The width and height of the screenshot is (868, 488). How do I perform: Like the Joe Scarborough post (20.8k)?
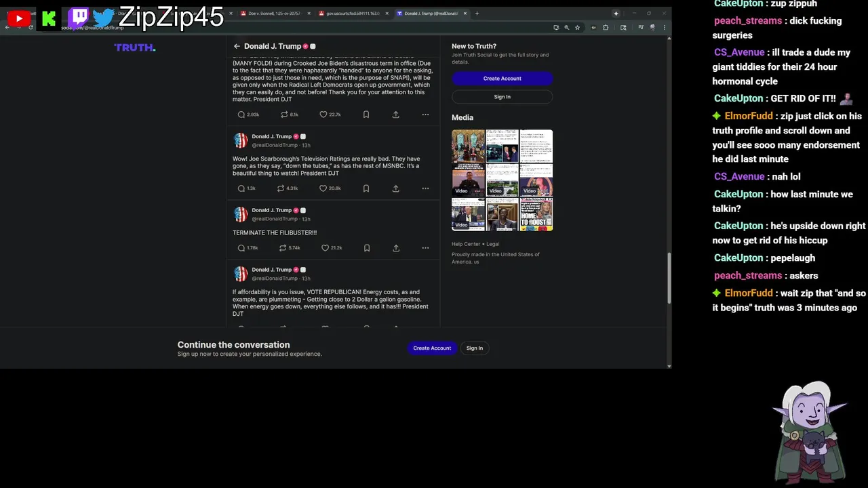(x=330, y=188)
